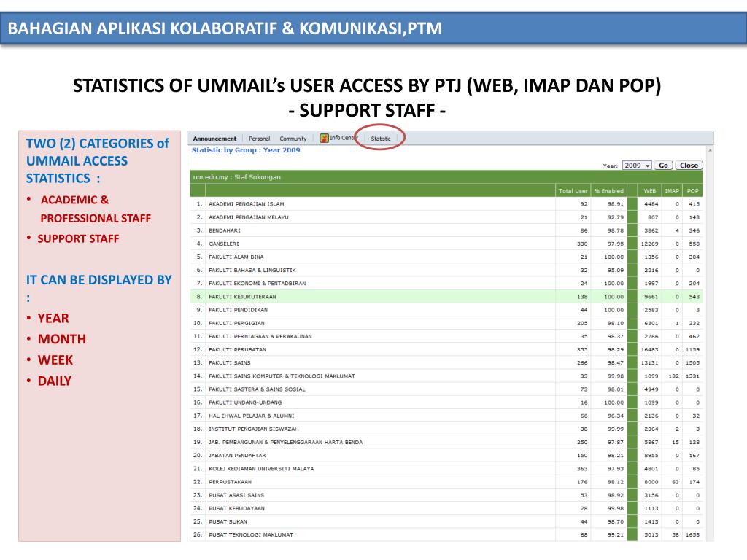The image size is (747, 560).
Task: Switch to the Statistic tab
Action: (381, 139)
